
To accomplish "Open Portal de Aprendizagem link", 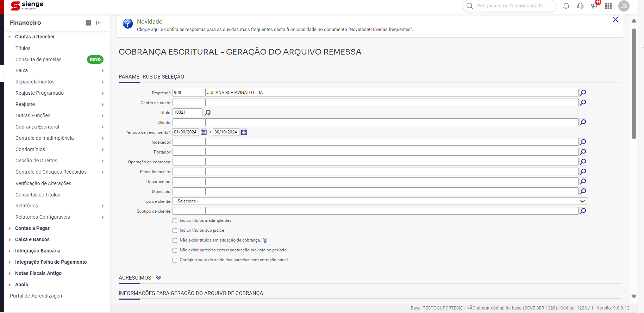I will point(37,296).
